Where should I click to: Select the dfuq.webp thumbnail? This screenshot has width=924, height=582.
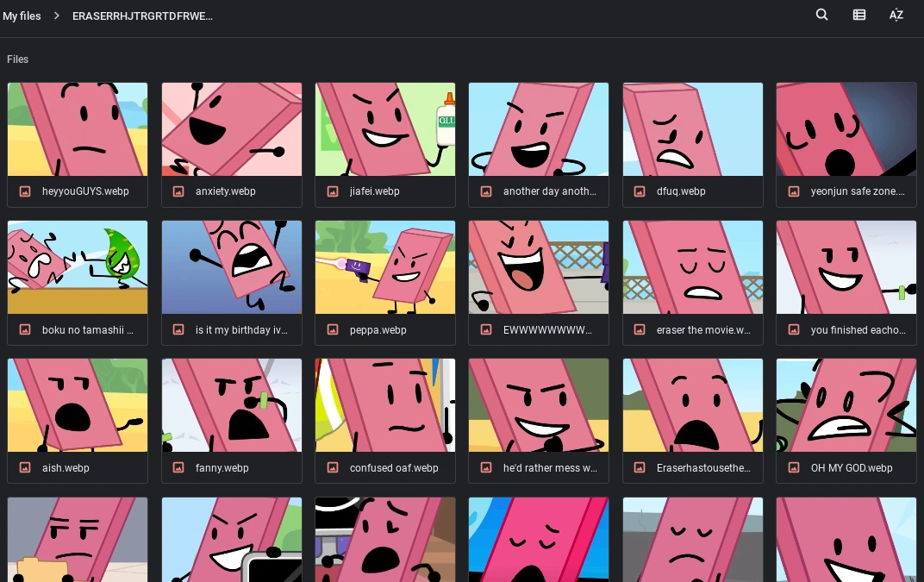tap(692, 129)
